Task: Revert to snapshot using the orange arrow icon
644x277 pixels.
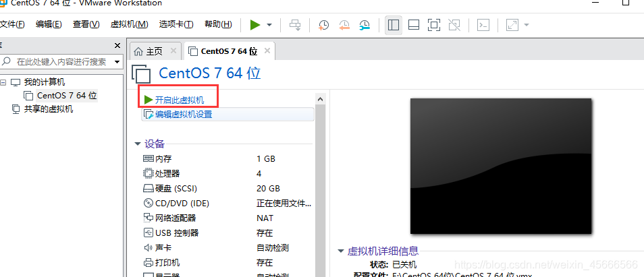Action: [344, 25]
